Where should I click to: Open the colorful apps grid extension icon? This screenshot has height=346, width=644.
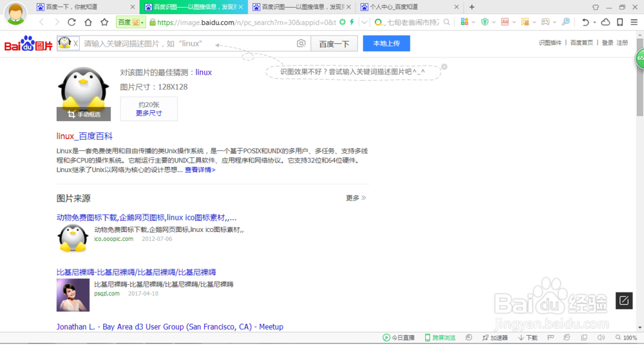pos(464,22)
